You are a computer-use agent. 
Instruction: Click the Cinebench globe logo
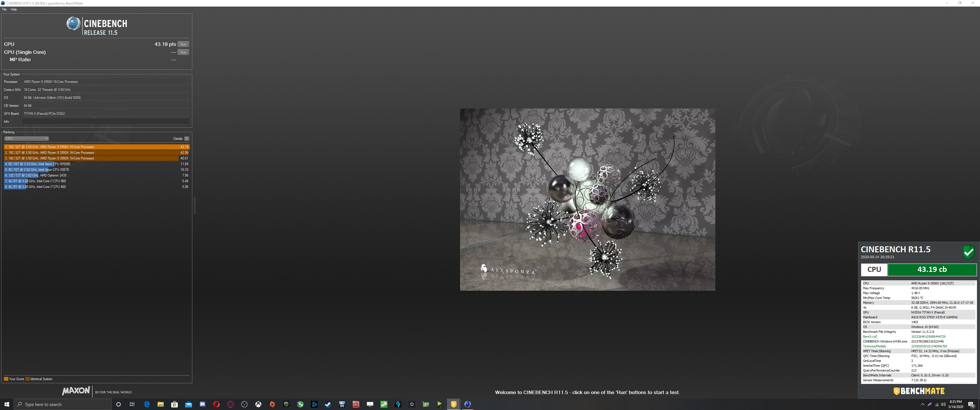pyautogui.click(x=73, y=24)
